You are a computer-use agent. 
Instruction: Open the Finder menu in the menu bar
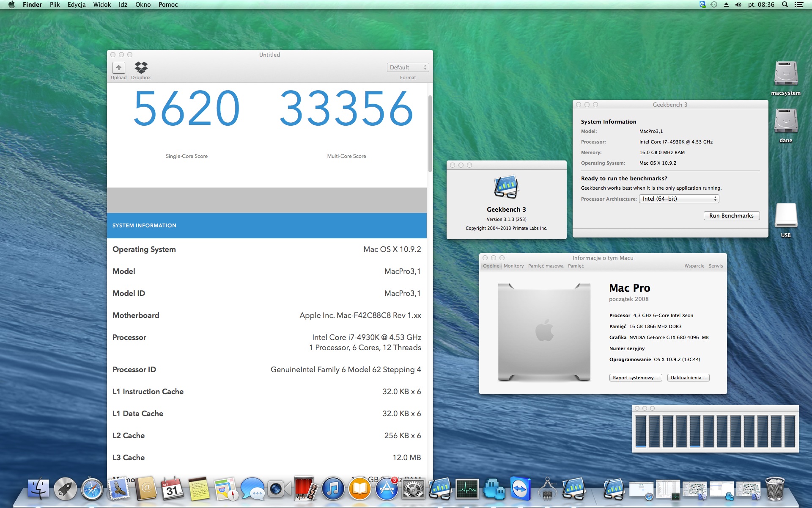point(33,5)
